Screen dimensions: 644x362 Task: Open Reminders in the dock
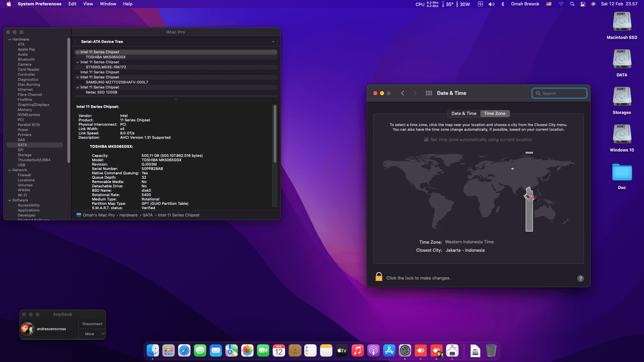(x=310, y=351)
